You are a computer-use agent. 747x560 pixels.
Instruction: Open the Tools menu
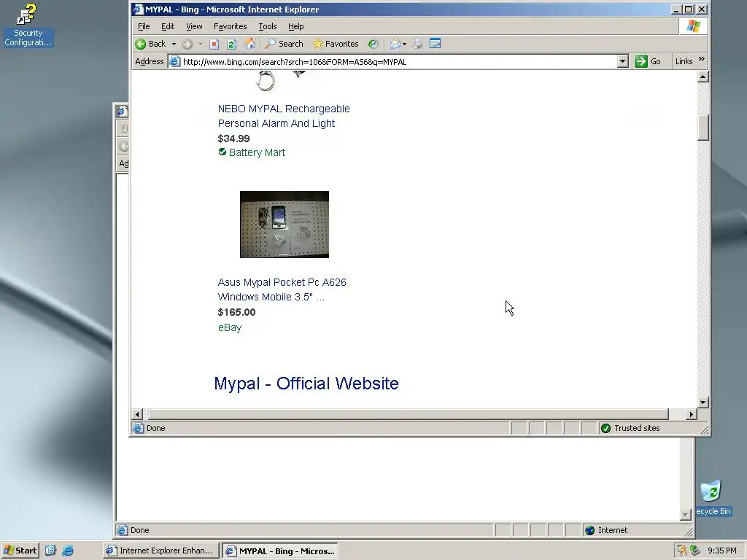[x=267, y=26]
